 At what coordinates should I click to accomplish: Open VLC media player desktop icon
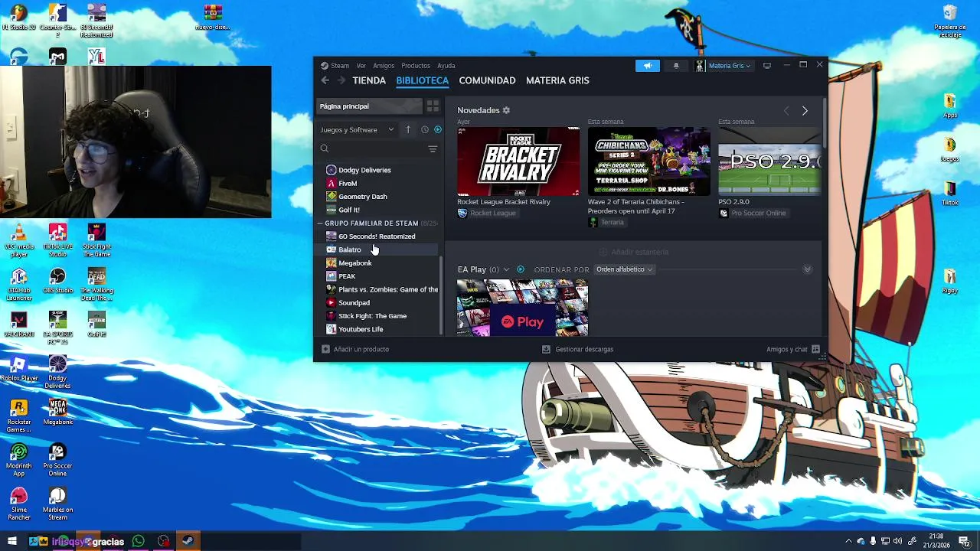tap(19, 240)
